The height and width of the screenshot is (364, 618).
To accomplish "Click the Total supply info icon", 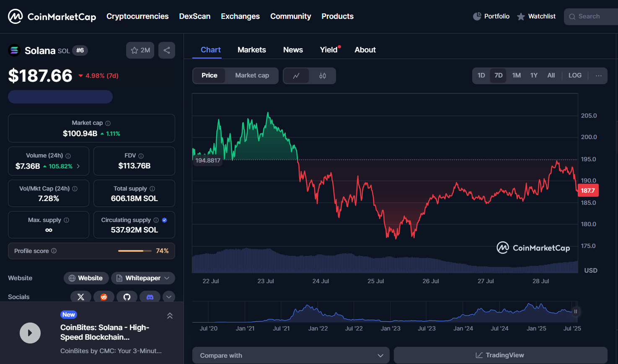I will 153,189.
